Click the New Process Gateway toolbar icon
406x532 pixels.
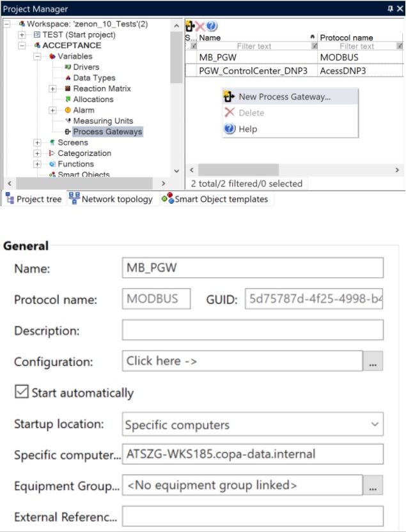click(190, 26)
